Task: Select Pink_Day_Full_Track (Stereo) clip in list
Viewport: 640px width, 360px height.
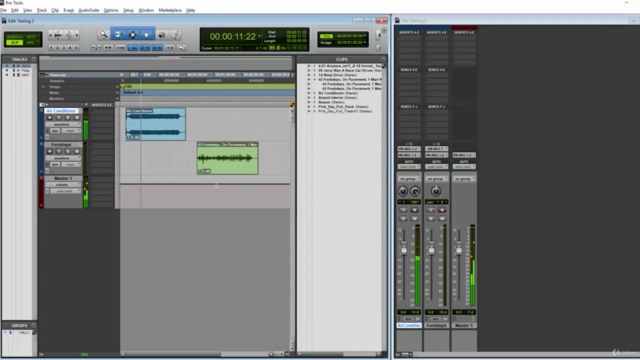Action: 343,107
